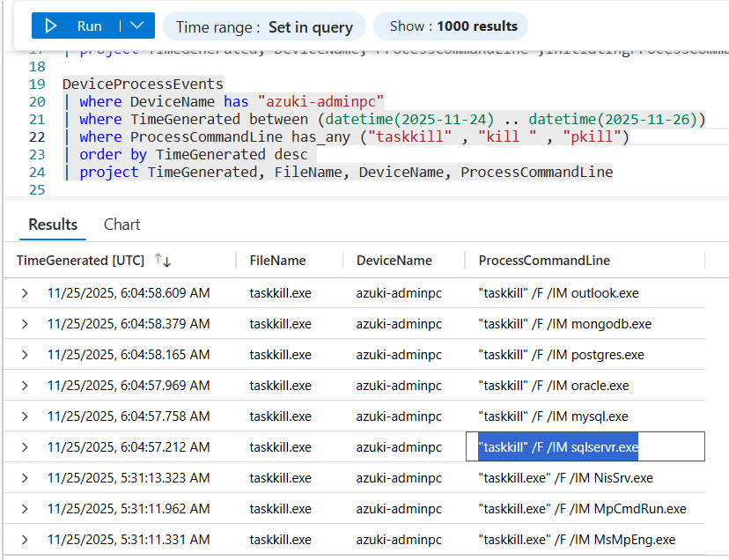Expand the row for mongodb.exe taskkill
The height and width of the screenshot is (560, 729).
[x=25, y=324]
